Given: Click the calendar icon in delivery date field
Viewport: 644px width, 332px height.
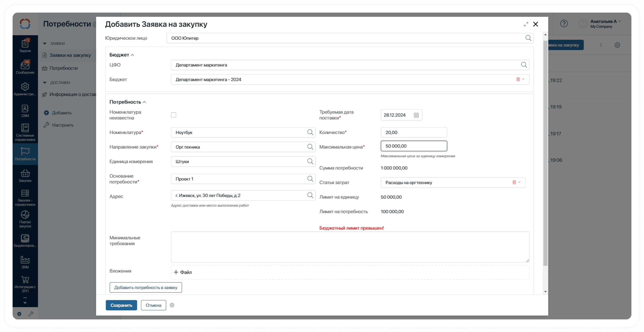Looking at the screenshot, I should click(416, 115).
